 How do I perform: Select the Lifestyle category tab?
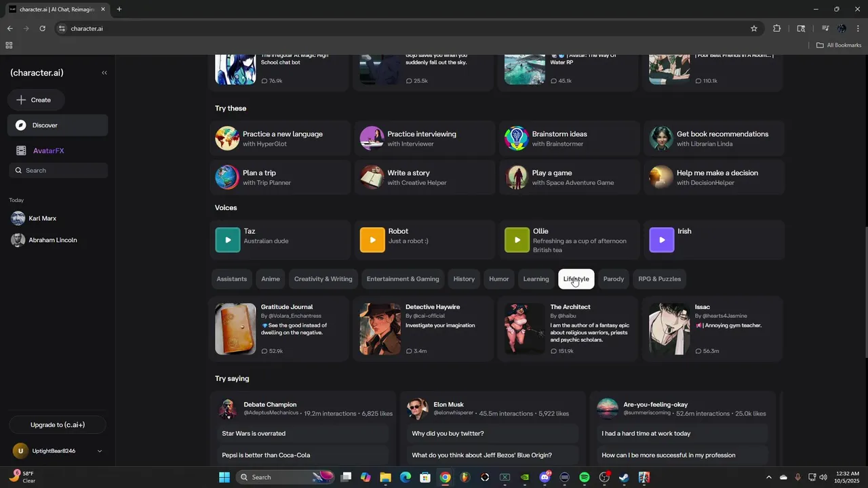(576, 279)
